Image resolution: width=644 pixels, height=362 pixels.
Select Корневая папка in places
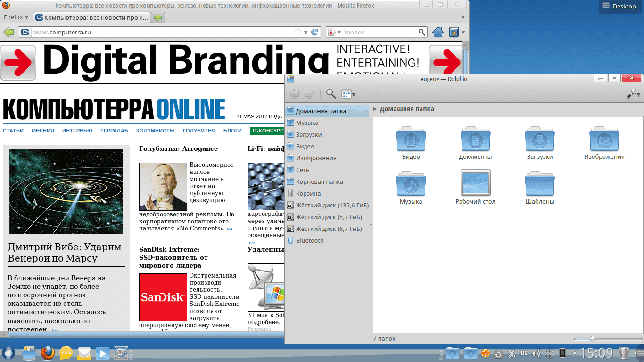click(x=327, y=181)
